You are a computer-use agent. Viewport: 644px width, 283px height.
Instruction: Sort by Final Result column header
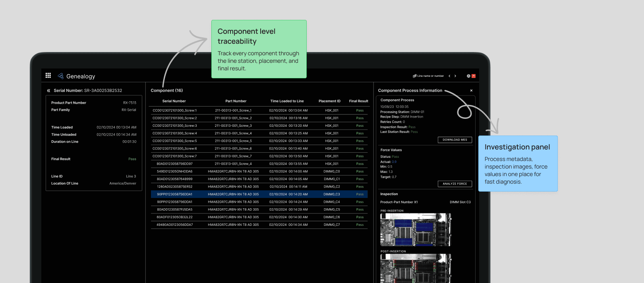click(x=358, y=101)
